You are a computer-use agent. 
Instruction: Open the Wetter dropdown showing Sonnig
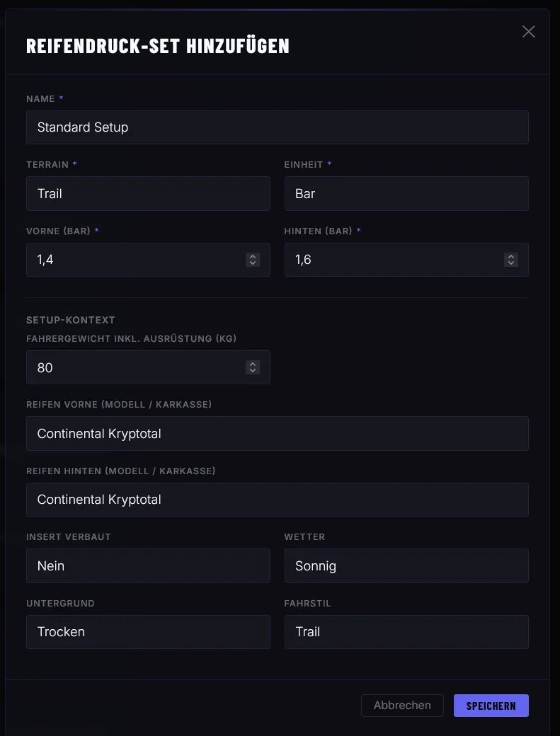(406, 566)
